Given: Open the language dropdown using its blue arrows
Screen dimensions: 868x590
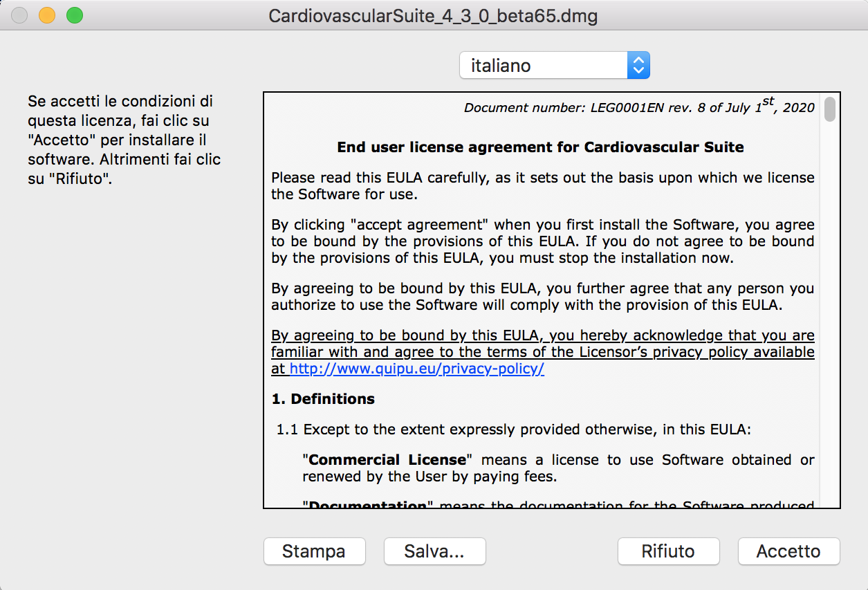Looking at the screenshot, I should (638, 66).
